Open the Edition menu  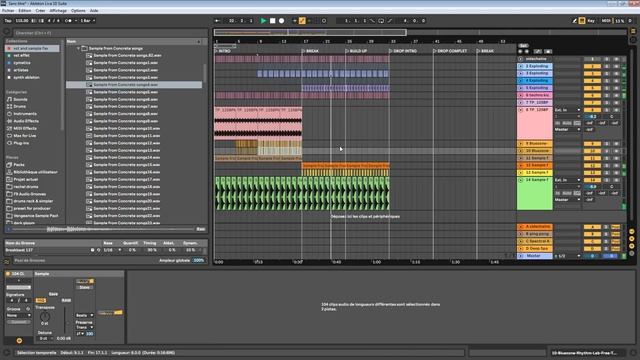(x=24, y=11)
